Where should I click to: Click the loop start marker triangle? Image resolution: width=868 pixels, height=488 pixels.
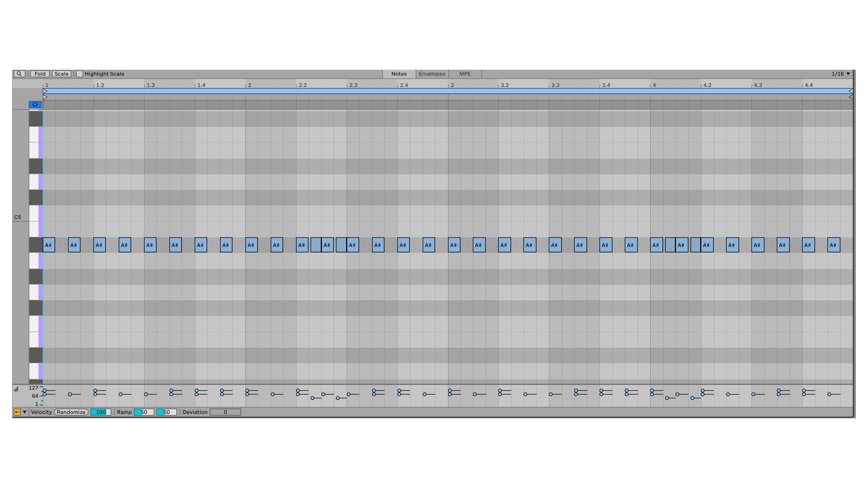[x=45, y=91]
